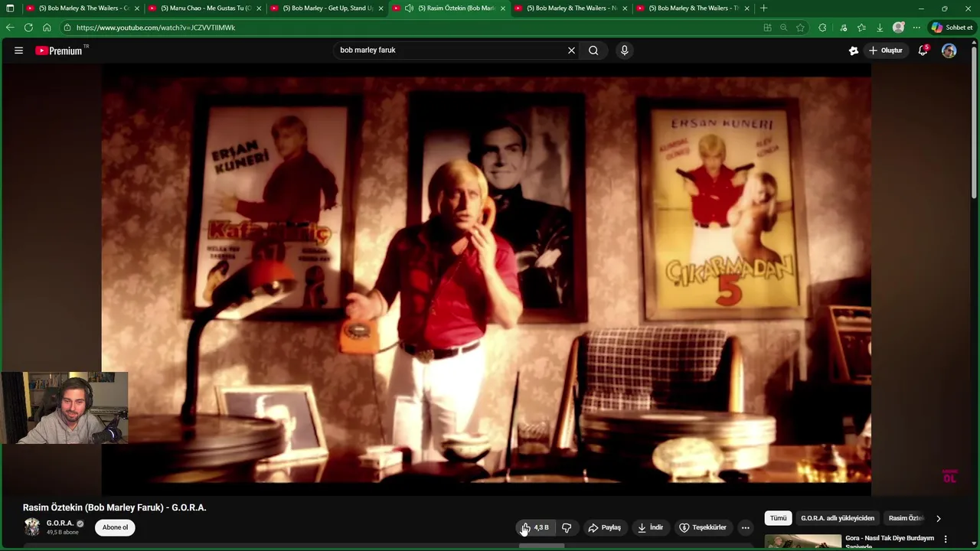Click icon left of Oluştur button
The image size is (980, 551).
pos(854,51)
